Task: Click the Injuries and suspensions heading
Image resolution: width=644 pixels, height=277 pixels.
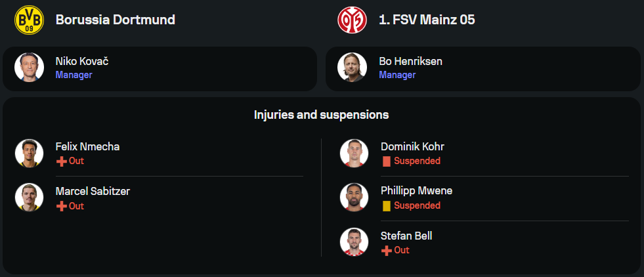Action: (x=322, y=115)
